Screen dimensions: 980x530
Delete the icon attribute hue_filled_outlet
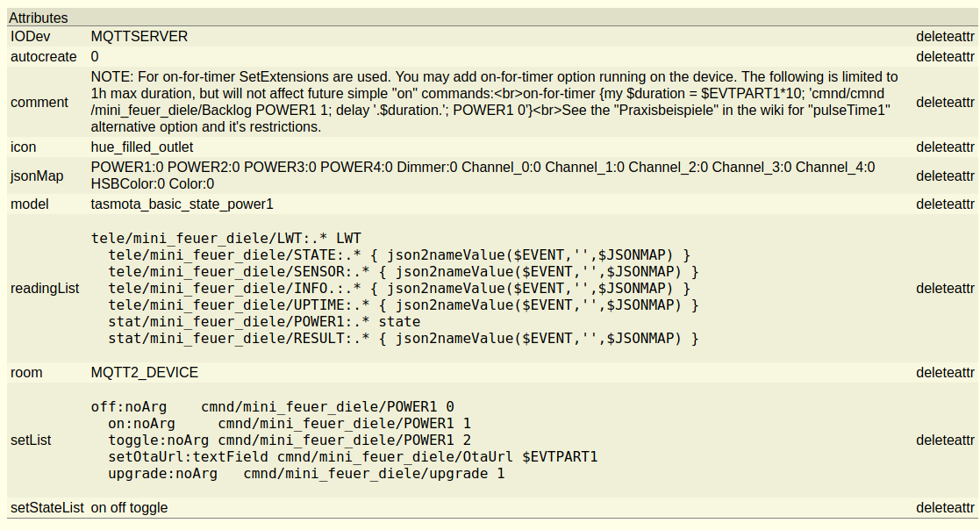click(x=945, y=147)
